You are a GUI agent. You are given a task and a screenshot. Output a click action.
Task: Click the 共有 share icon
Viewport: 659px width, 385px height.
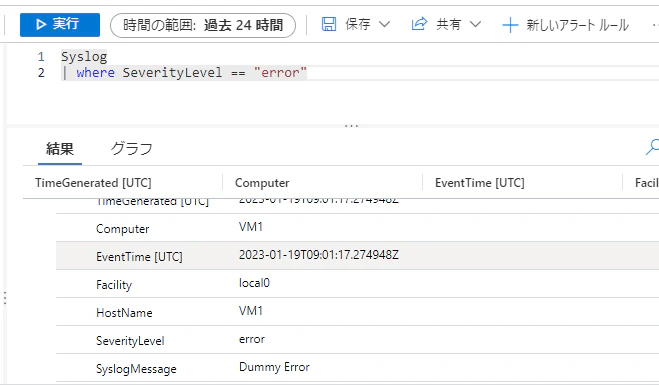click(x=419, y=24)
